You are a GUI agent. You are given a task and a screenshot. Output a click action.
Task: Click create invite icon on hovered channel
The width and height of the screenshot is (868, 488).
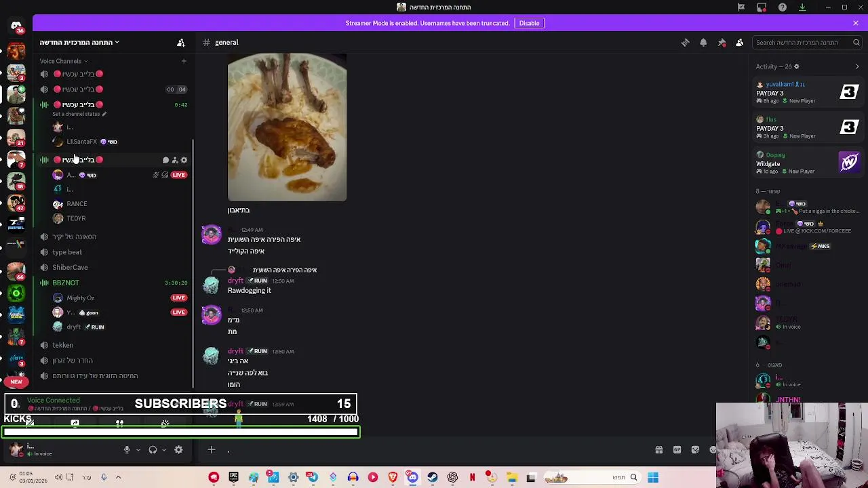pos(174,160)
